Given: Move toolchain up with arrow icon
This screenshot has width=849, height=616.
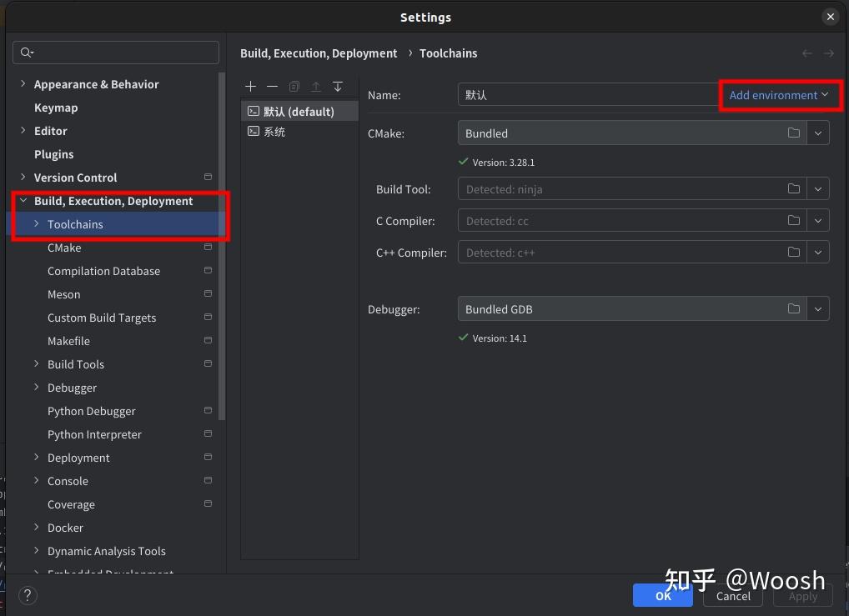Looking at the screenshot, I should pyautogui.click(x=316, y=87).
